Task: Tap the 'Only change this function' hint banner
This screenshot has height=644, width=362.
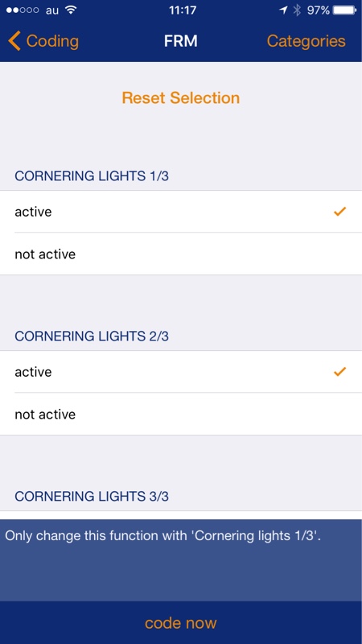Action: click(181, 560)
